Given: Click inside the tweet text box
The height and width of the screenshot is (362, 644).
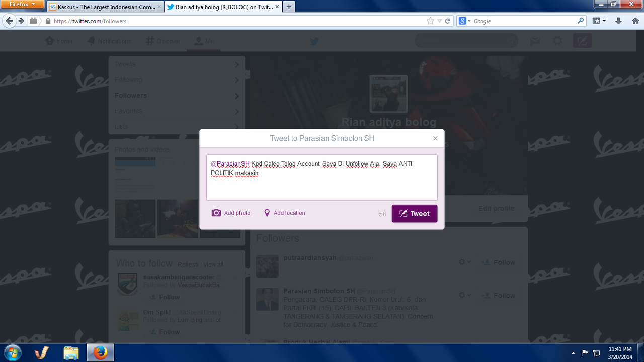Looking at the screenshot, I should tap(322, 177).
